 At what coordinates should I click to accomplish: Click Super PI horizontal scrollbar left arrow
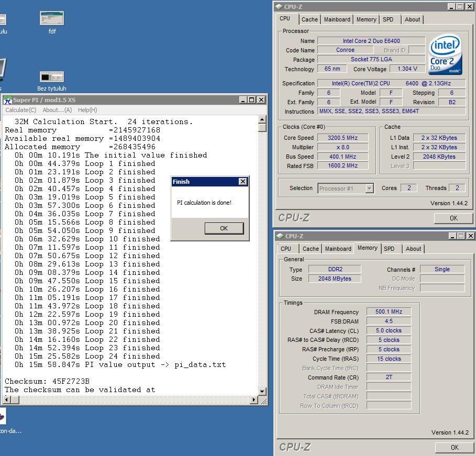6,400
